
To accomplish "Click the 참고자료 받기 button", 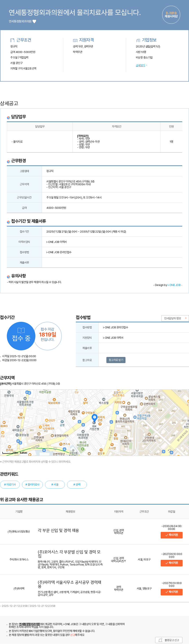I will coord(116,360).
